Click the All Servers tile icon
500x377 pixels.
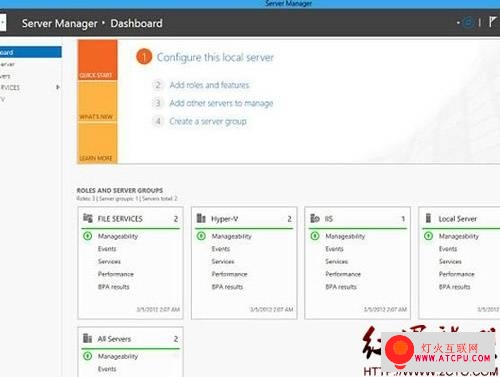[87, 338]
